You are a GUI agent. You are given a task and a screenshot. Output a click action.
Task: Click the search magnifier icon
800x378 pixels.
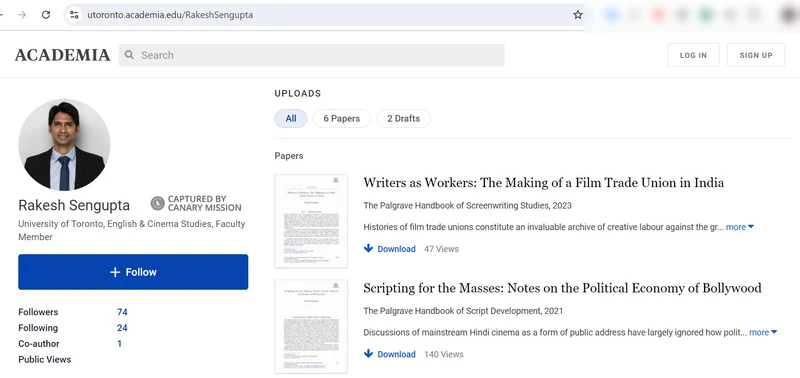[x=130, y=55]
